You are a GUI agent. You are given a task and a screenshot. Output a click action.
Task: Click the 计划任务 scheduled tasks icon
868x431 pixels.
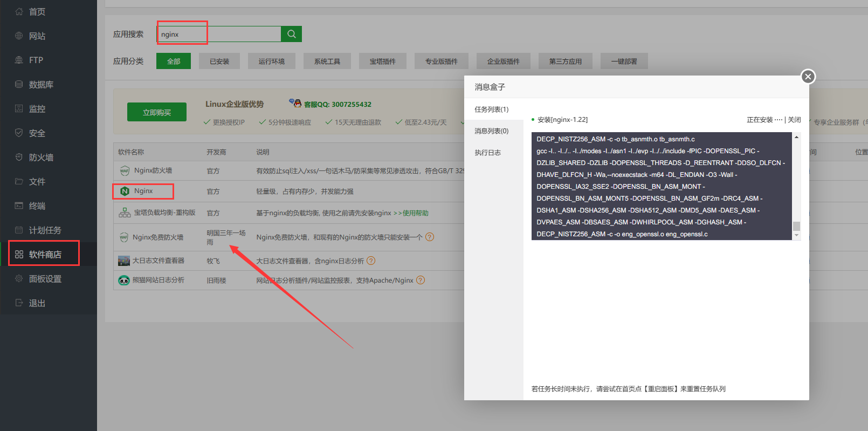coord(19,230)
